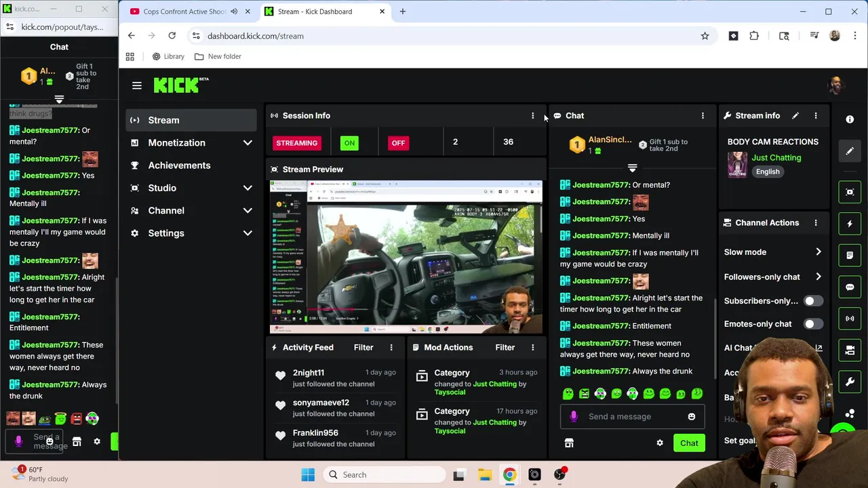Image resolution: width=868 pixels, height=488 pixels.
Task: Open the dashboard Chat panel options menu
Action: click(x=703, y=116)
